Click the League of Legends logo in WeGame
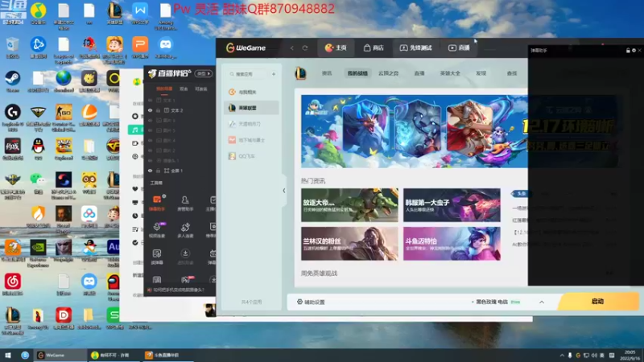The height and width of the screenshot is (362, 644). tap(300, 73)
